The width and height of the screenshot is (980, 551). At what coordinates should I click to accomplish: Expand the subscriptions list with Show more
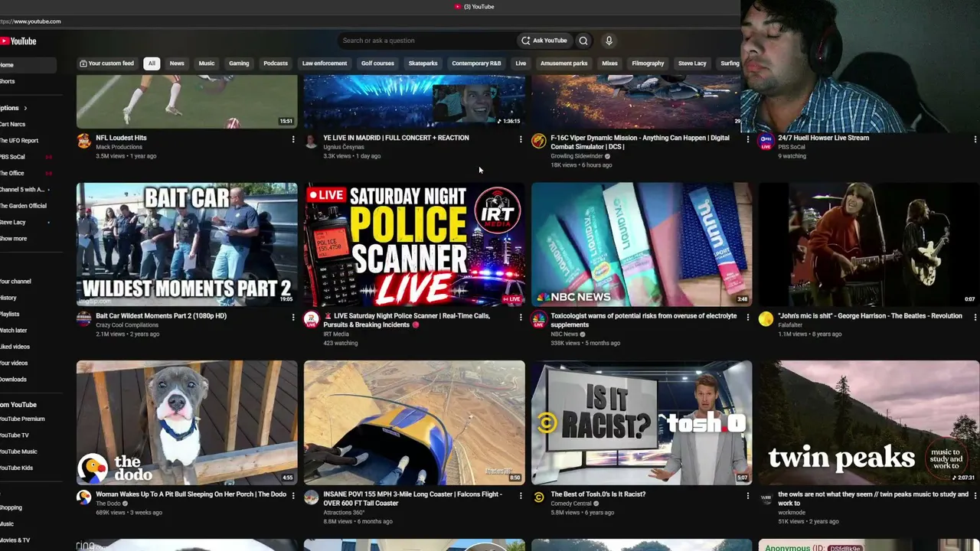(x=14, y=239)
